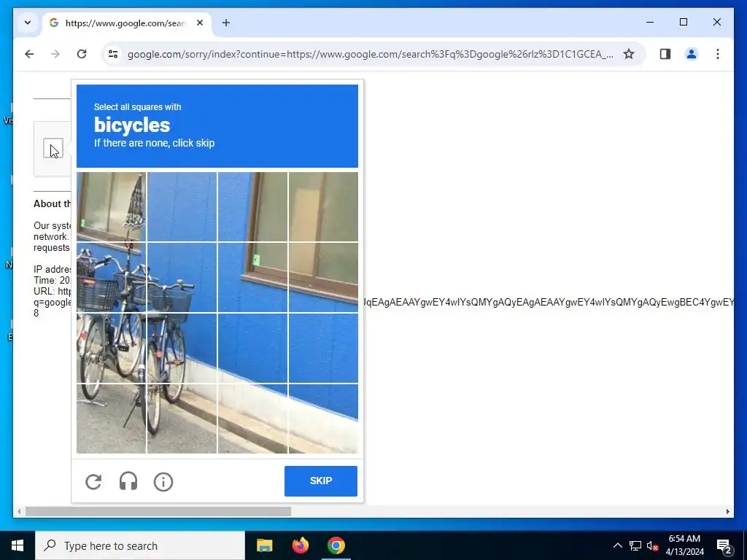Get an audio challenge via headphones icon
Viewport: 747px width, 560px height.
128,481
